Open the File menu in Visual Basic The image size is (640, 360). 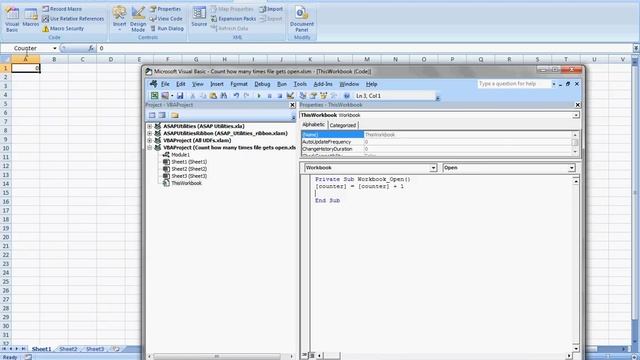pos(165,84)
